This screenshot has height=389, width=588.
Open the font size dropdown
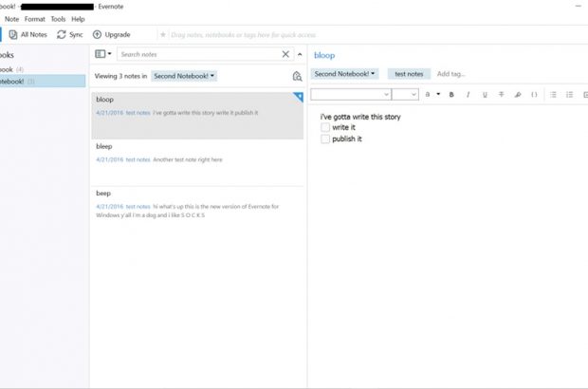[405, 95]
